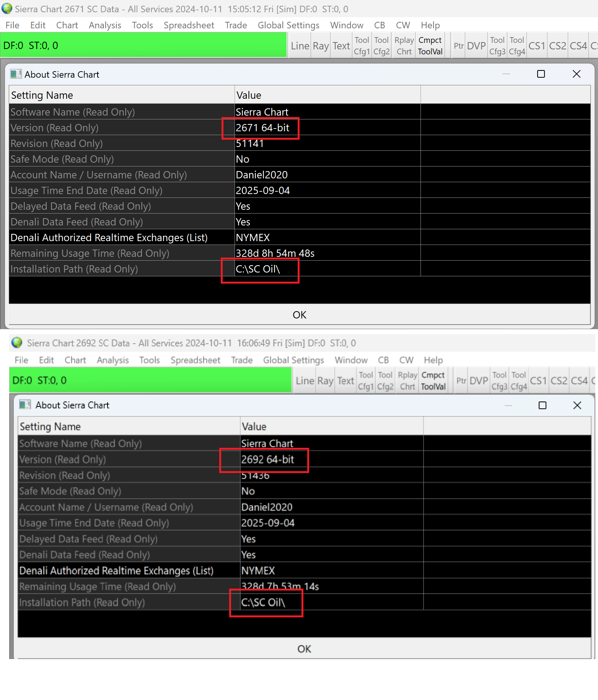
Task: Open Spreadsheet menu in Sierra Chart 2692 window
Action: (196, 360)
